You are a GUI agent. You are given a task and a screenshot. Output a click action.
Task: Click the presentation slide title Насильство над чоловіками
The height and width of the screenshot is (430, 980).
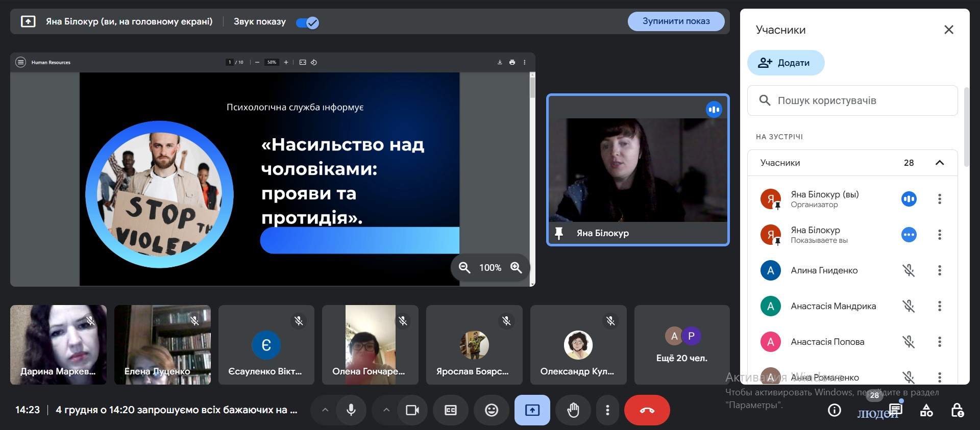(x=342, y=181)
